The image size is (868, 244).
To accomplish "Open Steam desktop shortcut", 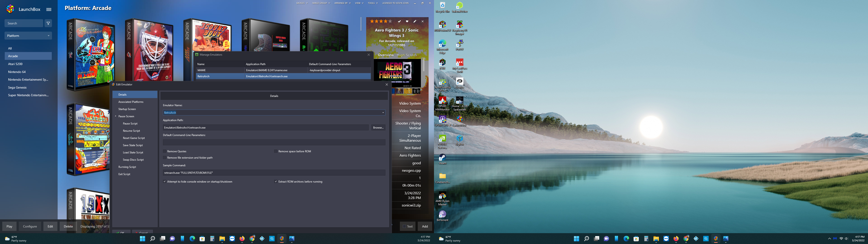I will click(x=442, y=159).
